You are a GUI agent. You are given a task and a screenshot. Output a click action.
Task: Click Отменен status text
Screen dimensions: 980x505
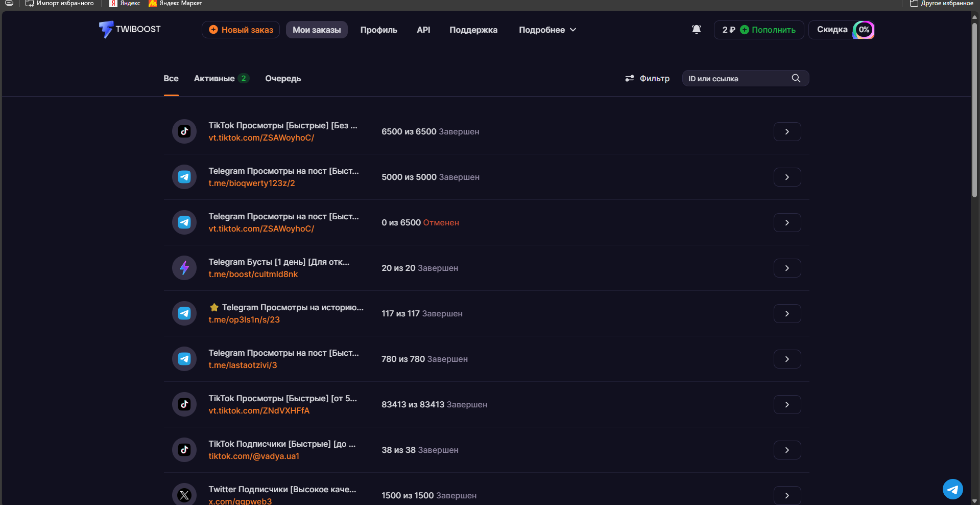[441, 223]
